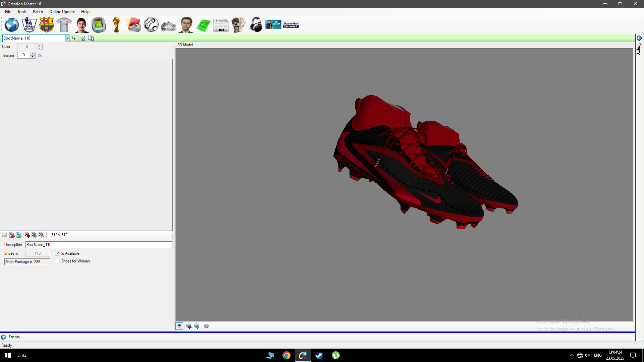Screen dimensions: 644x362
Task: Open the tournaments World Cup trophy icon
Action: (x=116, y=25)
